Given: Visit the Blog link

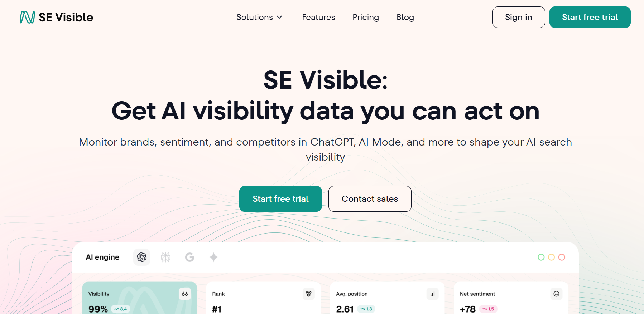Looking at the screenshot, I should 405,17.
